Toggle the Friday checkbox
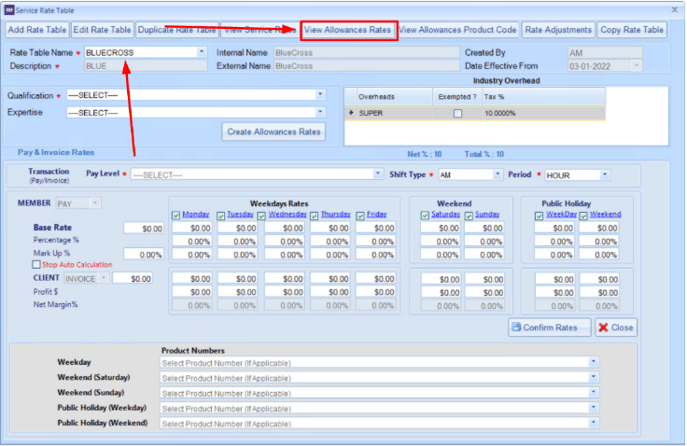The height and width of the screenshot is (446, 687). pyautogui.click(x=360, y=216)
